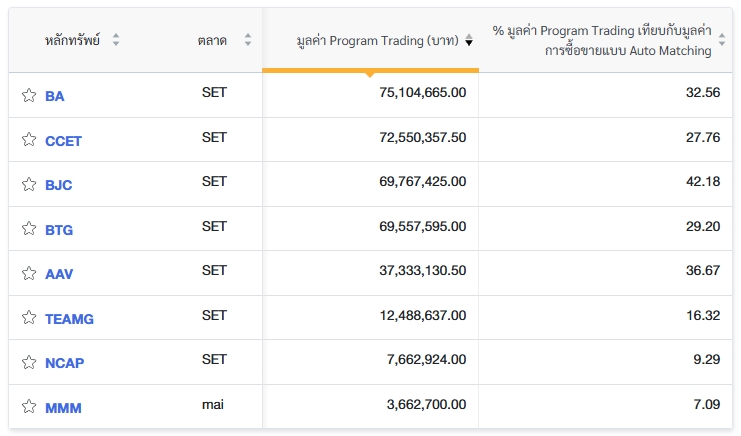The width and height of the screenshot is (741, 436).
Task: Sort by หลักทรัพย์ column arrows
Action: click(x=116, y=40)
